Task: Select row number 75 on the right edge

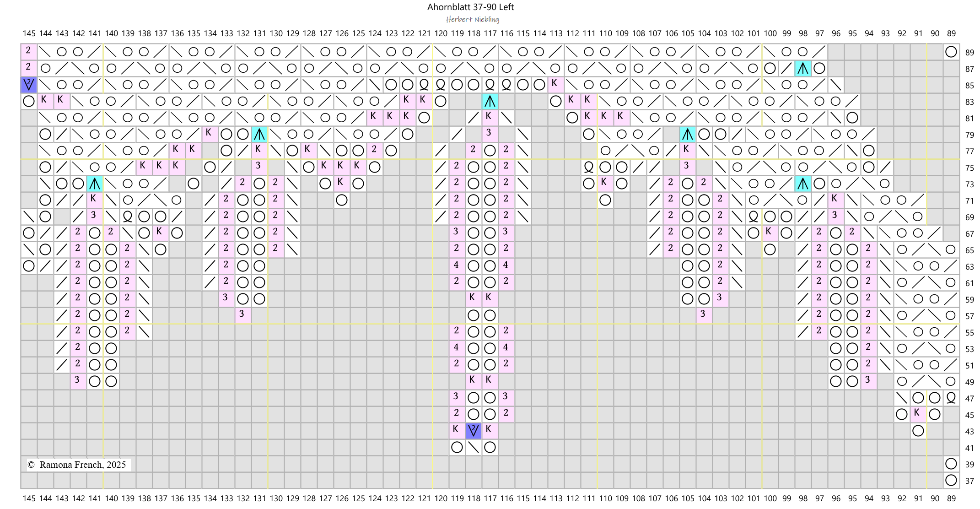Action: pos(969,168)
